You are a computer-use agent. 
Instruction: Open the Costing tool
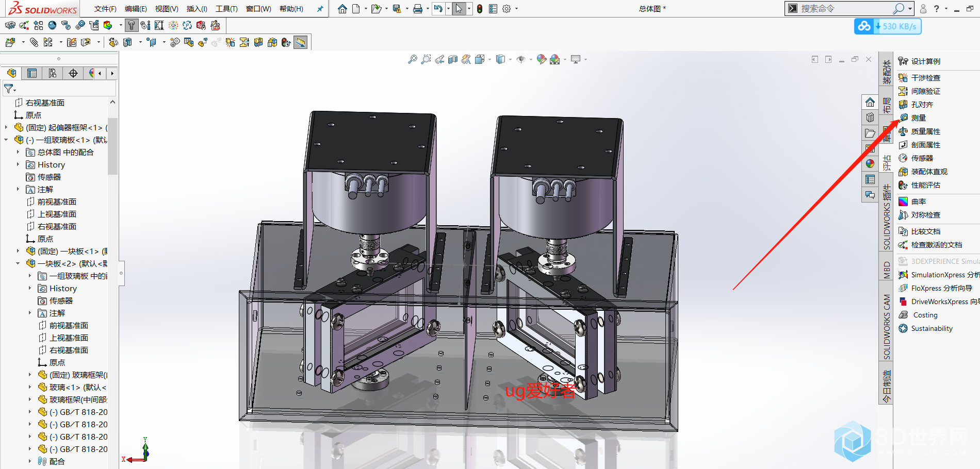pos(919,315)
